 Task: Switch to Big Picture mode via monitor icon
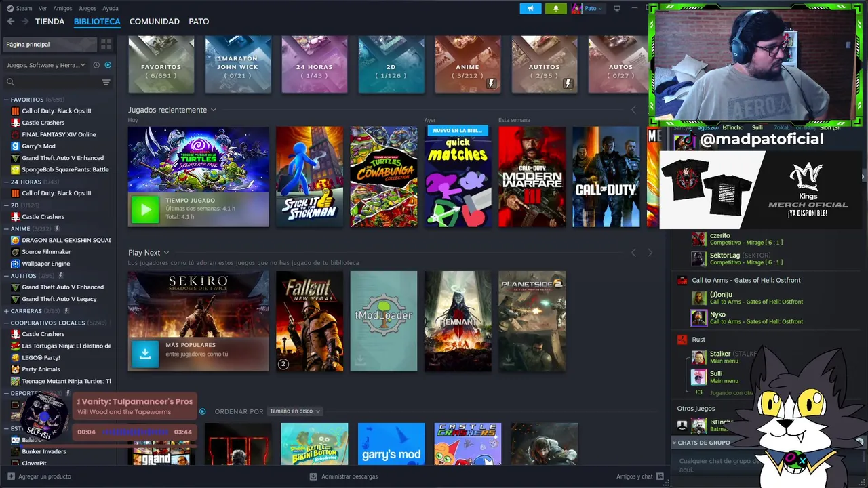(x=616, y=8)
